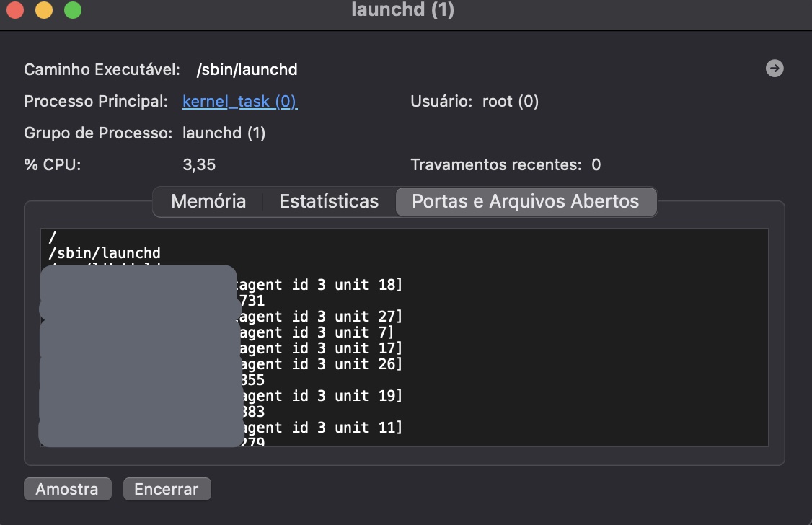Image resolution: width=812 pixels, height=525 pixels.
Task: Select the root slash path in files list
Action: (x=51, y=237)
